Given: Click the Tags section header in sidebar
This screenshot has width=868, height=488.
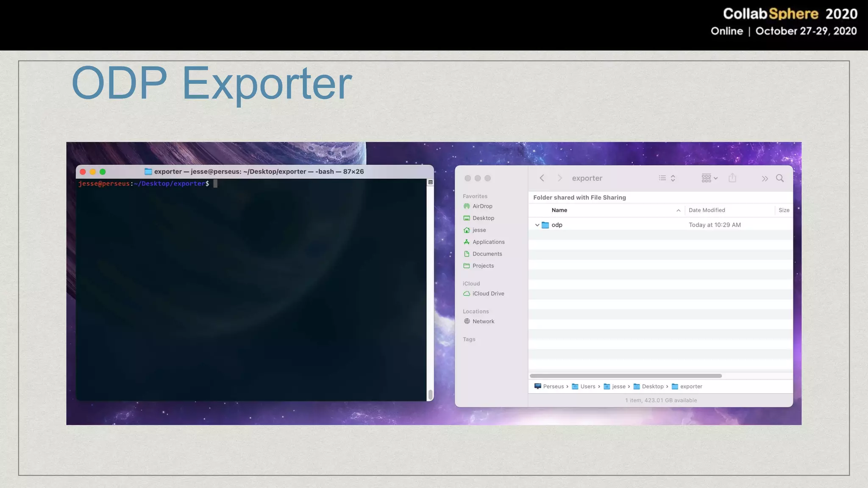Looking at the screenshot, I should (469, 339).
